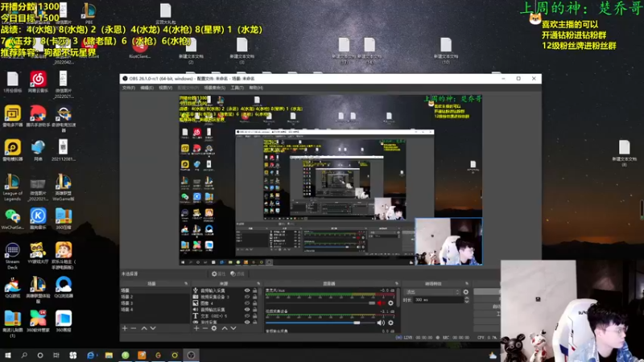Select scene 场景 2 in scenes list
Screen dimensions: 644x362
point(154,297)
